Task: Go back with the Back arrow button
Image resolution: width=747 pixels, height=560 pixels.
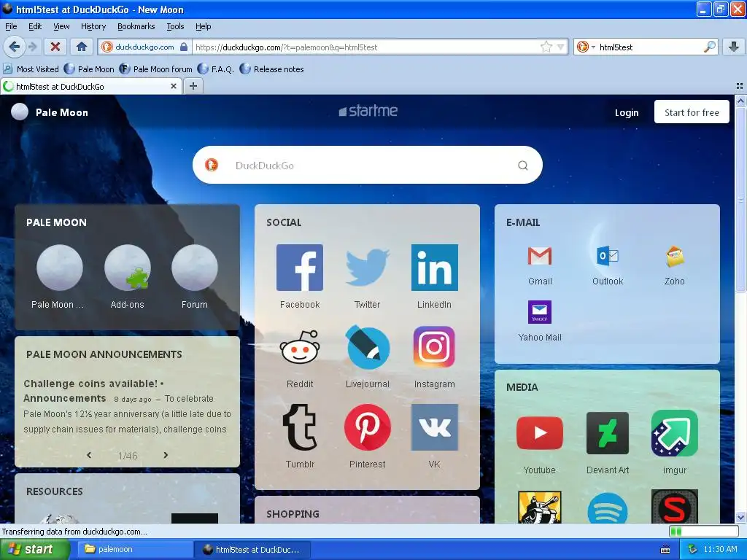Action: click(15, 47)
